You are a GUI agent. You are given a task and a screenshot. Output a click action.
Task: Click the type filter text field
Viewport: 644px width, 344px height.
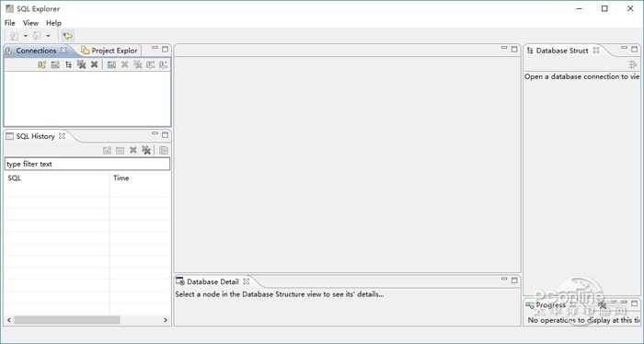pyautogui.click(x=87, y=164)
